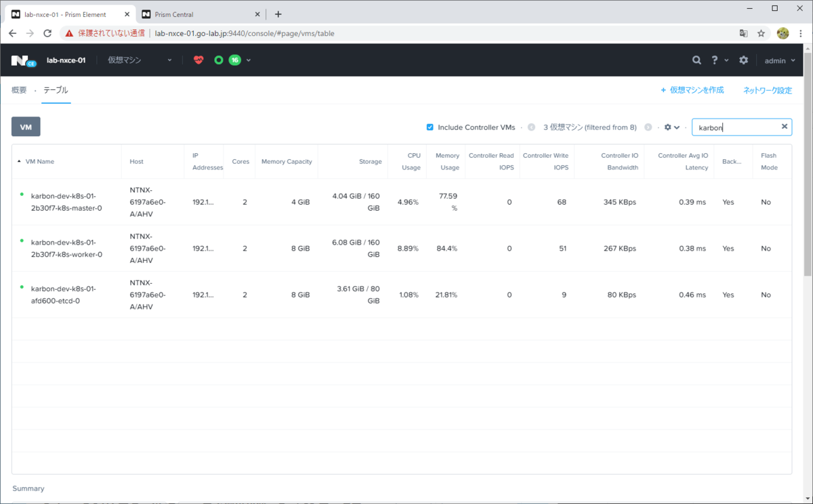Click 仮想マシンを作成 link
The height and width of the screenshot is (504, 813).
pos(692,90)
